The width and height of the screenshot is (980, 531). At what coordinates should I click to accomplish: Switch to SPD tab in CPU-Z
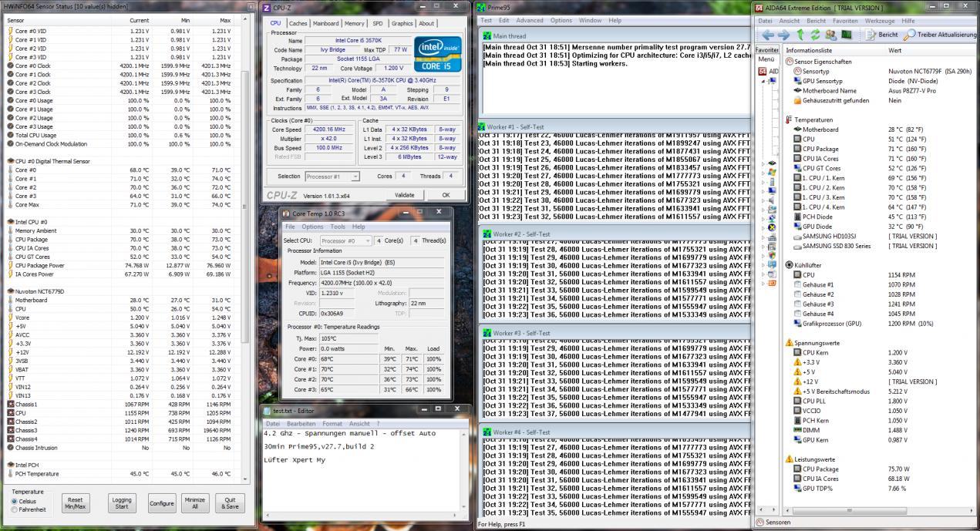point(378,24)
